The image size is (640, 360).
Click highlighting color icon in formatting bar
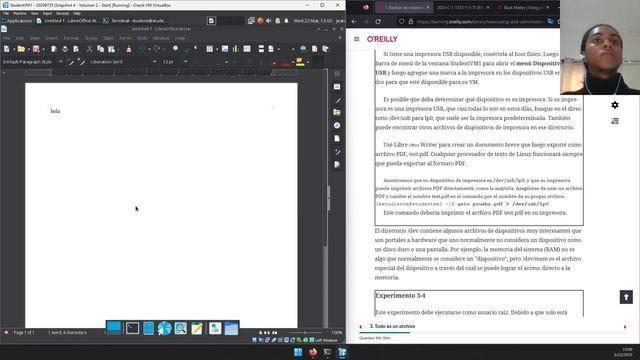(300, 62)
